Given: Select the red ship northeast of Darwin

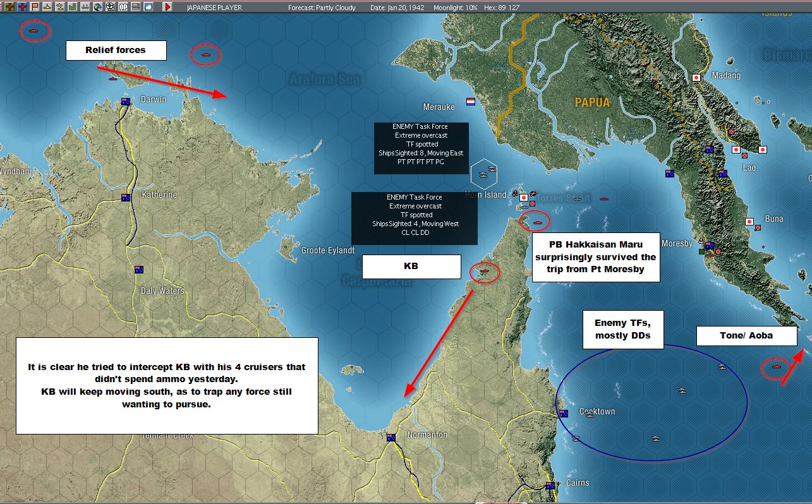Looking at the screenshot, I should pyautogui.click(x=206, y=55).
